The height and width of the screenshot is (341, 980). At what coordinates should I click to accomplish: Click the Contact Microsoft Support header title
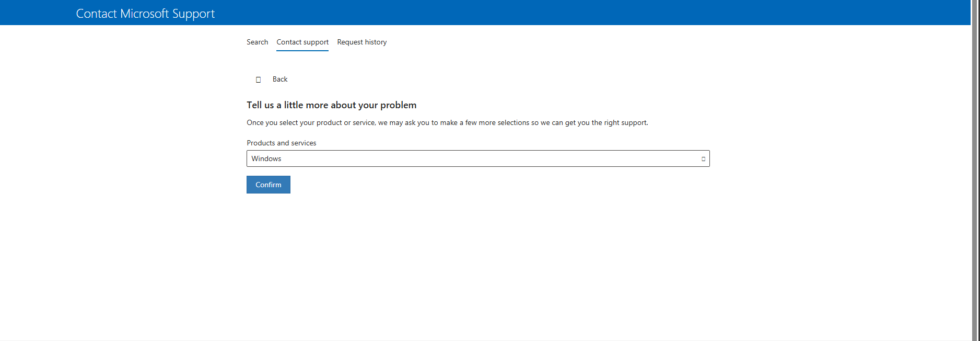coord(145,14)
